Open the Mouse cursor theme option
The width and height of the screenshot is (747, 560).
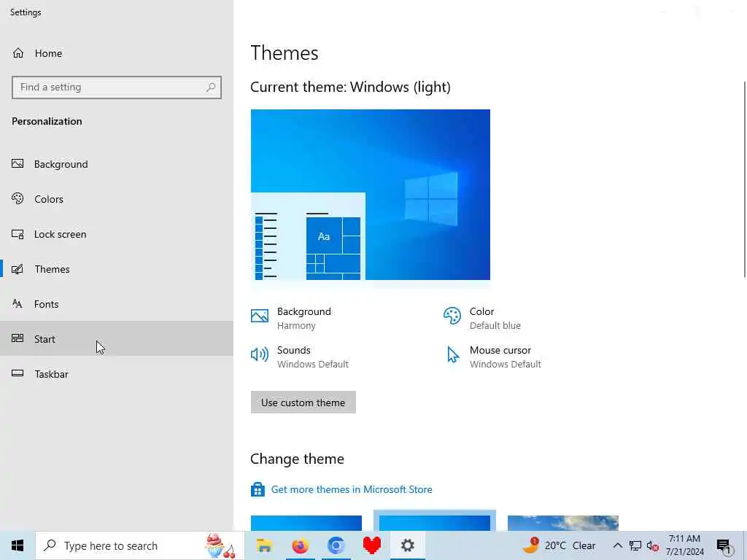tap(492, 357)
